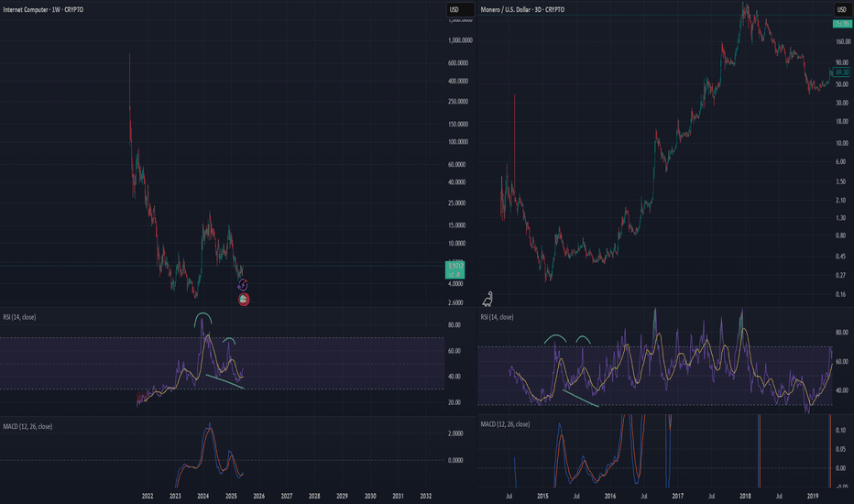Screen dimensions: 854x504
Task: Select the teal trend line under Monero RSI
Action: [x=581, y=398]
